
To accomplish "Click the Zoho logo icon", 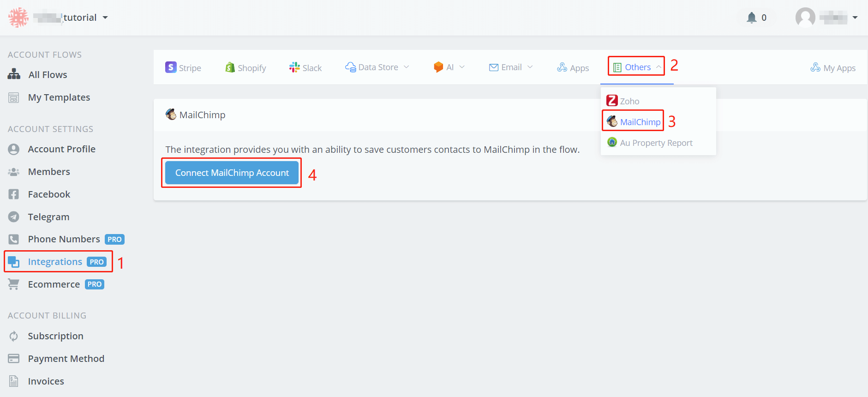I will coord(612,100).
